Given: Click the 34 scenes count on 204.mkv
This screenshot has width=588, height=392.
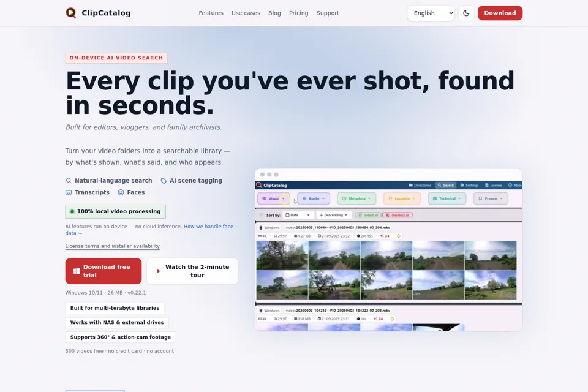Looking at the screenshot, I should point(385,236).
